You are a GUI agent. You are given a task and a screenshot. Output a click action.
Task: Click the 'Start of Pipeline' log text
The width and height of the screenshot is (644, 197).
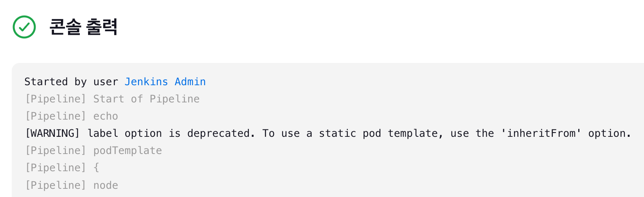pos(146,99)
